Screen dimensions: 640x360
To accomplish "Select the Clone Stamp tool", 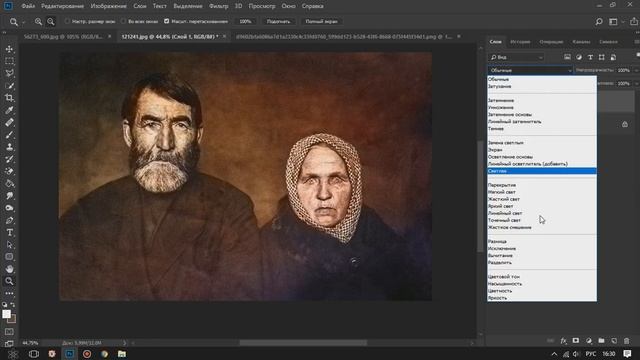I will tap(9, 147).
